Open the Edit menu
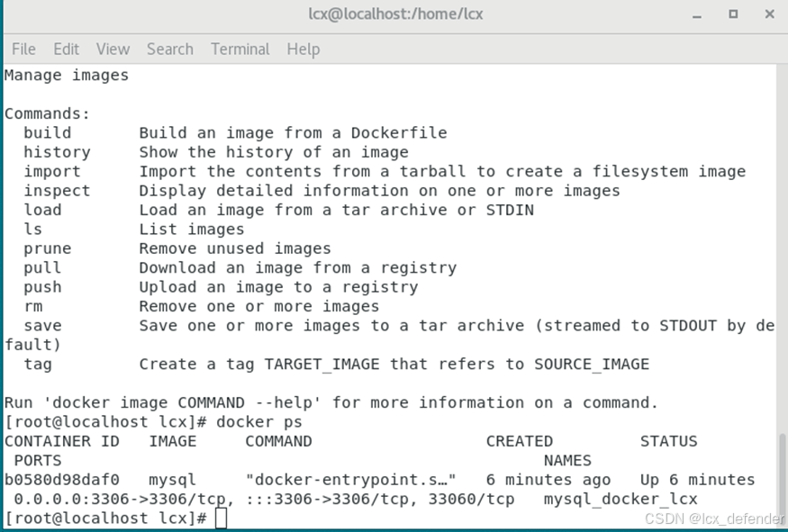Viewport: 788px width, 532px height. point(66,50)
